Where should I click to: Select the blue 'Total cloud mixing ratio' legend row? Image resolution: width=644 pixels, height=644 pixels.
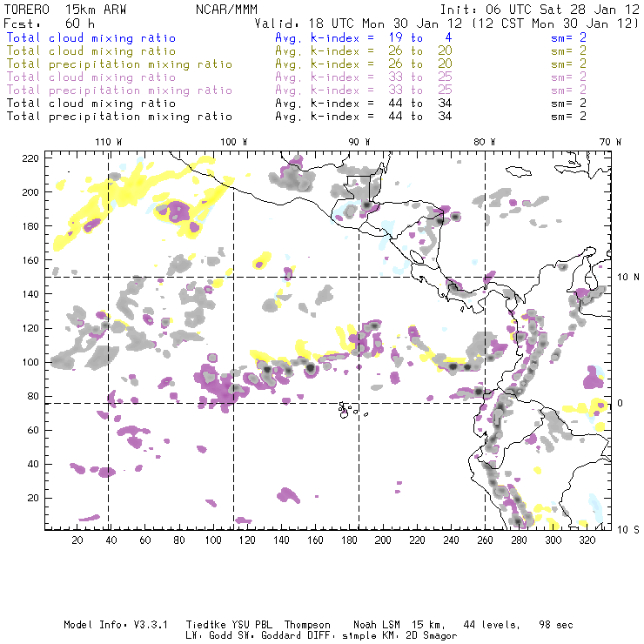pos(91,37)
